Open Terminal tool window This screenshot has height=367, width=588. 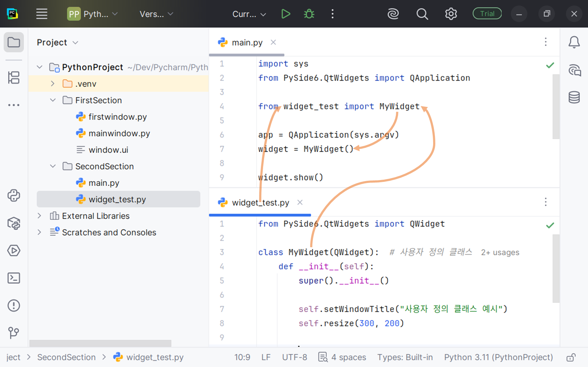click(14, 278)
